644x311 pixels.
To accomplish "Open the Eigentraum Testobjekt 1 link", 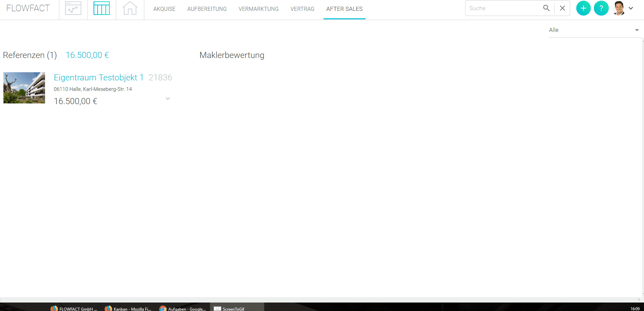I will pyautogui.click(x=99, y=78).
